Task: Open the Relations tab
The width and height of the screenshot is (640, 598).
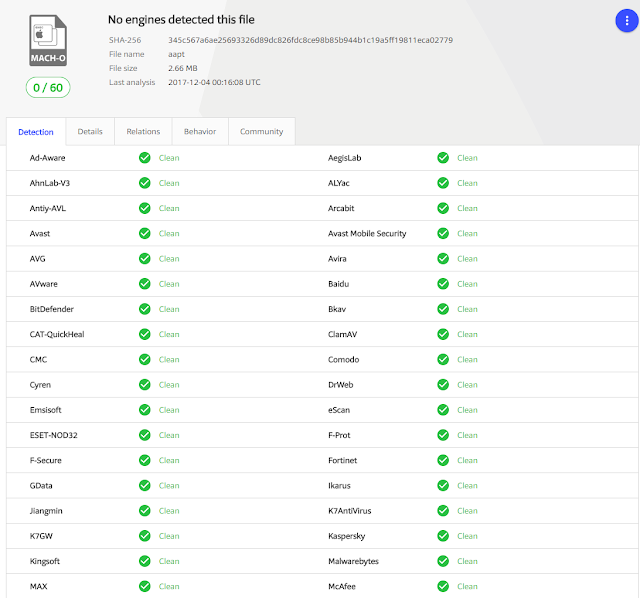Action: click(x=143, y=131)
